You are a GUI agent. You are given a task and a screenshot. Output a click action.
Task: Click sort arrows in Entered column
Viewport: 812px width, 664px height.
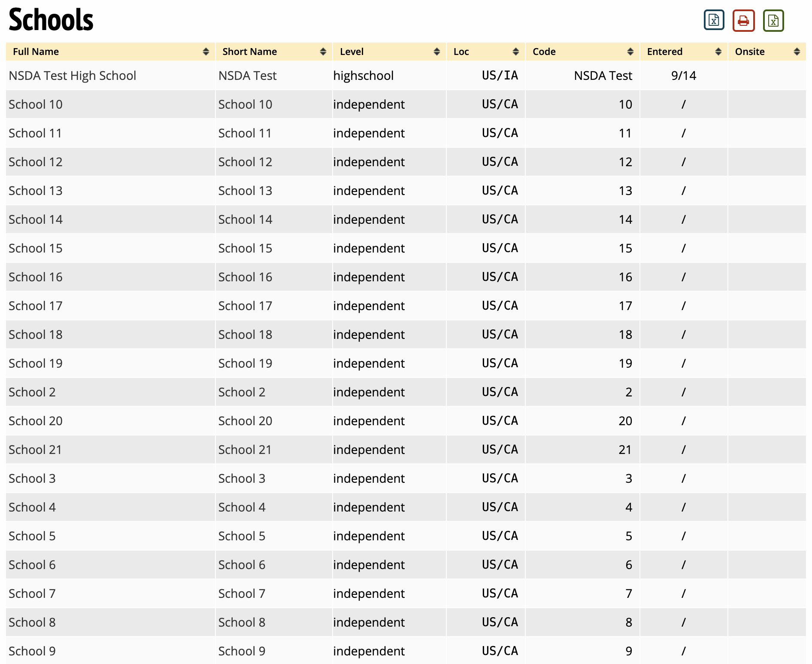718,52
